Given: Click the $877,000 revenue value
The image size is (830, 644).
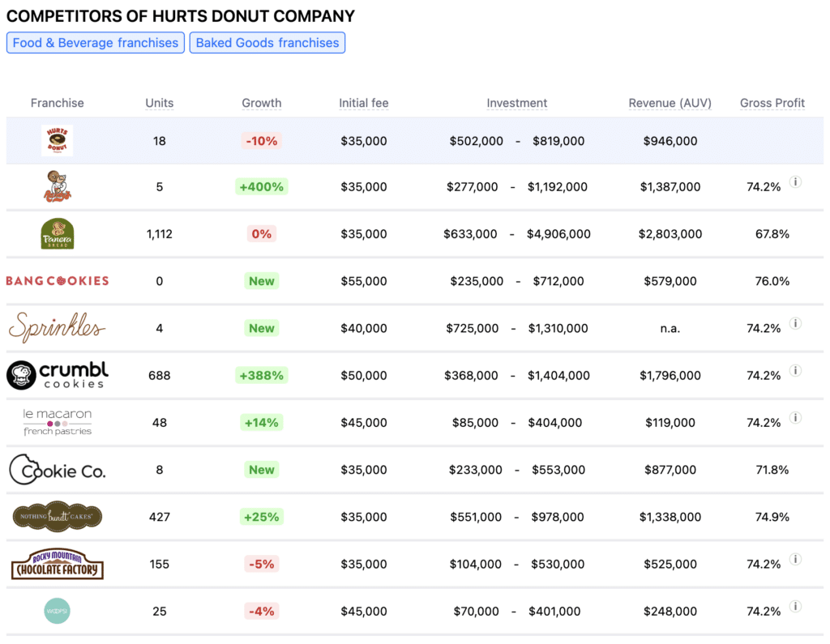Looking at the screenshot, I should 670,469.
